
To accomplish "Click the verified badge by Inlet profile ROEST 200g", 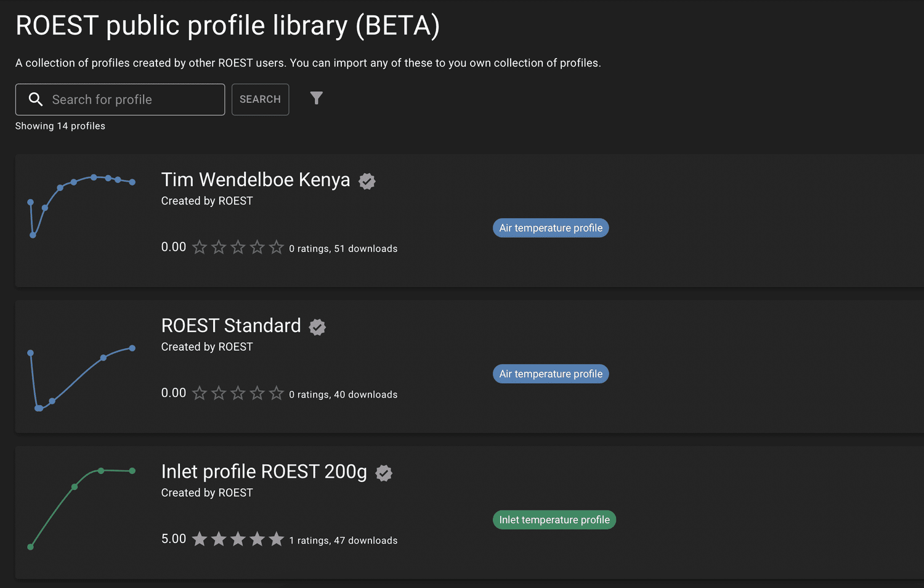I will [384, 473].
